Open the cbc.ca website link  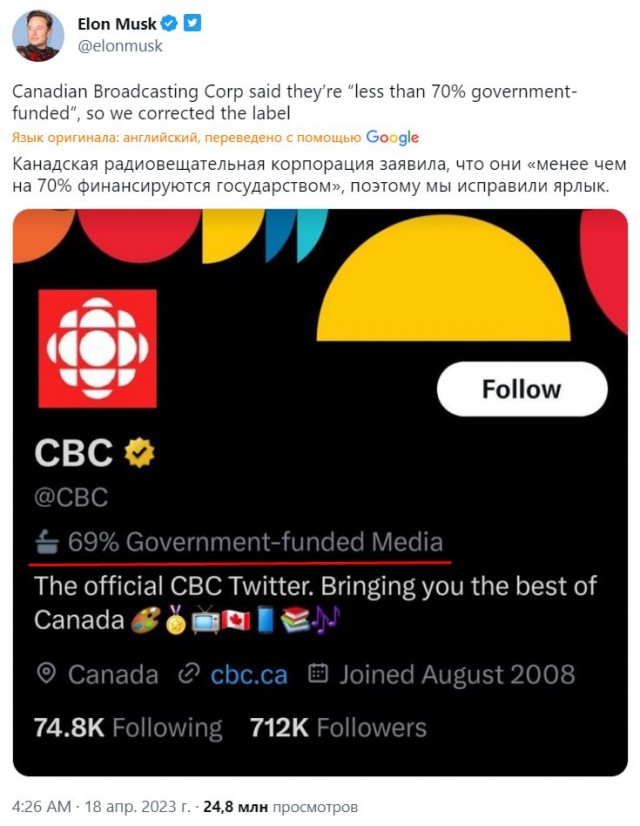[x=248, y=675]
